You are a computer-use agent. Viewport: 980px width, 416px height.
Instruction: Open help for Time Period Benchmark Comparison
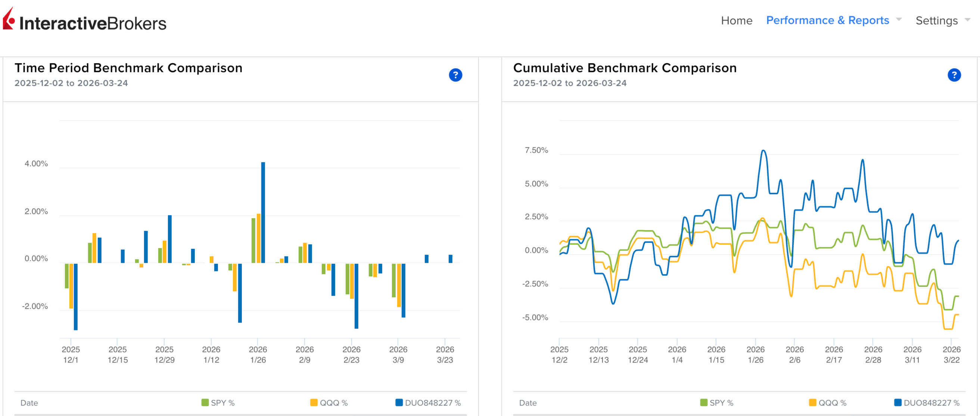pyautogui.click(x=455, y=75)
